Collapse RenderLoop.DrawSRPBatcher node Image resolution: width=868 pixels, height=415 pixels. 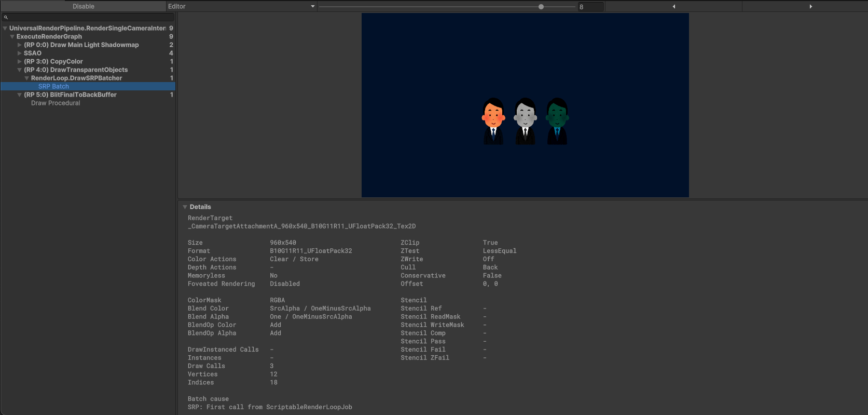click(27, 78)
